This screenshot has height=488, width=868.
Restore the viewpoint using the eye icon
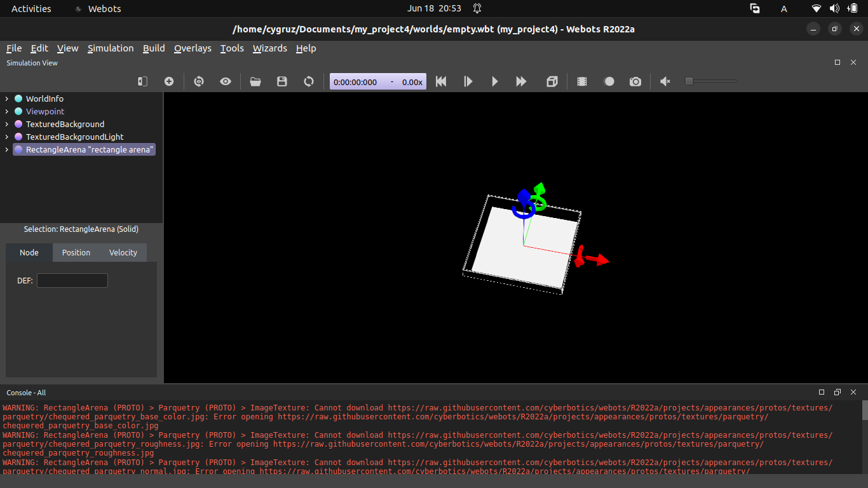[226, 81]
